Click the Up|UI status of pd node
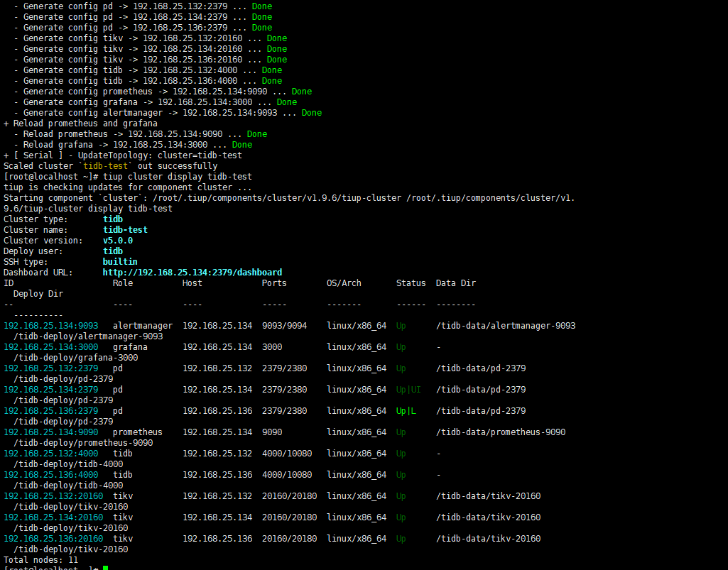728x570 pixels. pyautogui.click(x=408, y=390)
